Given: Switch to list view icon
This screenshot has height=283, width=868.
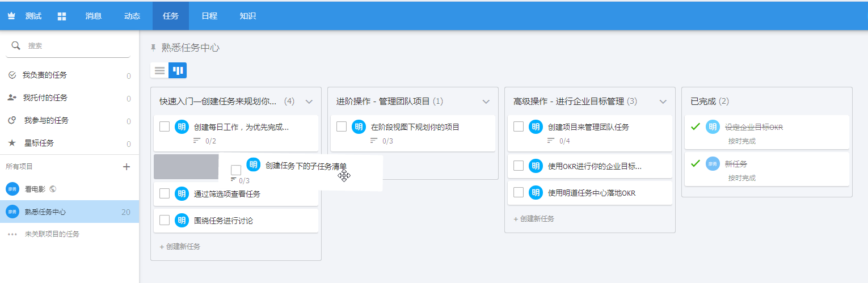Looking at the screenshot, I should [x=159, y=70].
